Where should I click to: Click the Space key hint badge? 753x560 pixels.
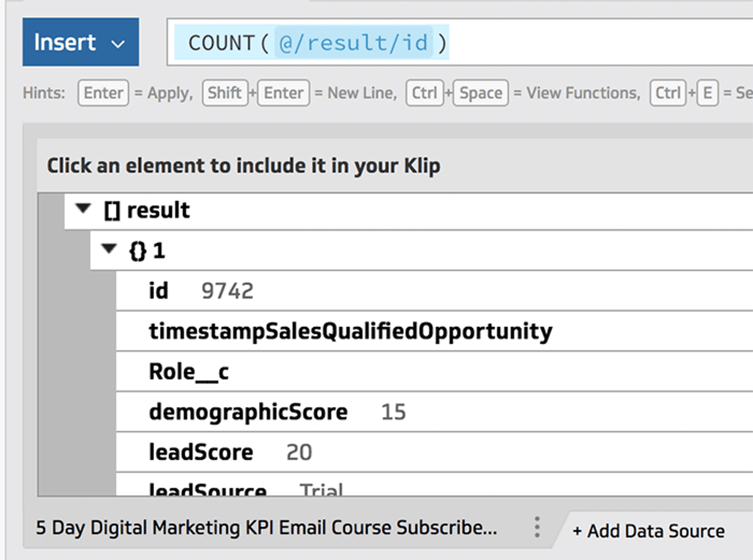tap(480, 92)
